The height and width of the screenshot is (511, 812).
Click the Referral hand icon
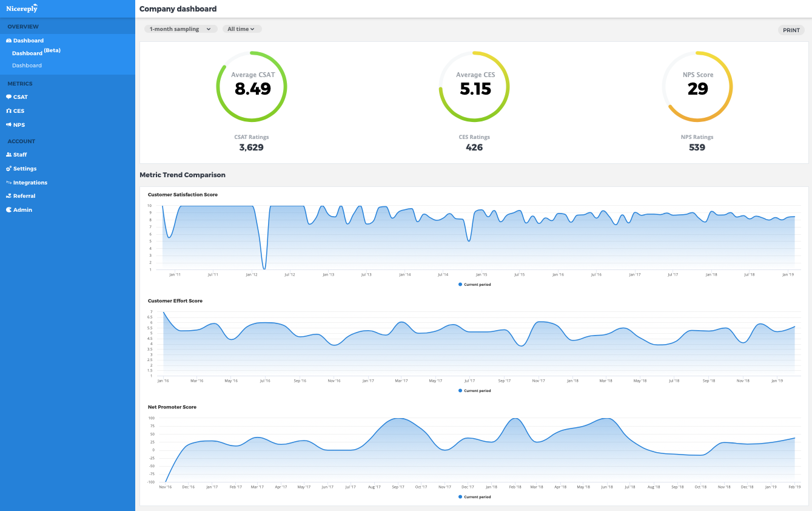tap(8, 196)
